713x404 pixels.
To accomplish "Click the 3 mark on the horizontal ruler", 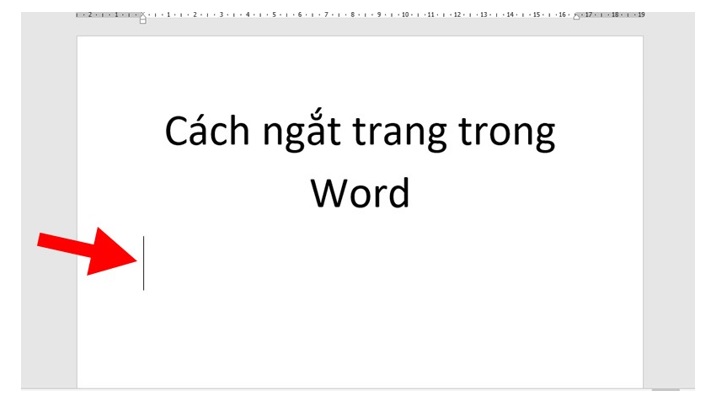I will tap(221, 15).
